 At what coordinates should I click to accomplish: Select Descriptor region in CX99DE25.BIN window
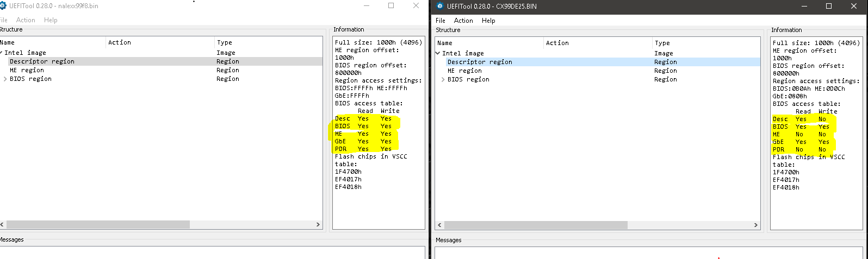(597, 62)
